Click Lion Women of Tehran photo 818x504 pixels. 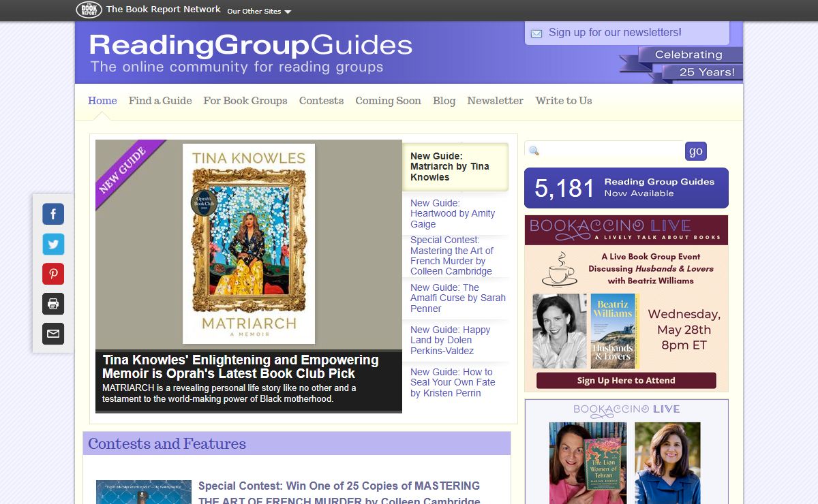pos(588,463)
